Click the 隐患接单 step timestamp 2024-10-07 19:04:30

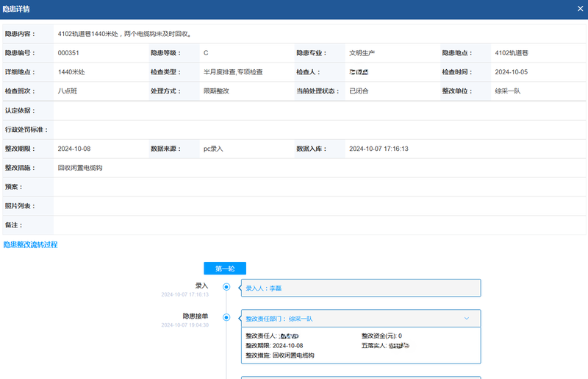[x=185, y=325]
